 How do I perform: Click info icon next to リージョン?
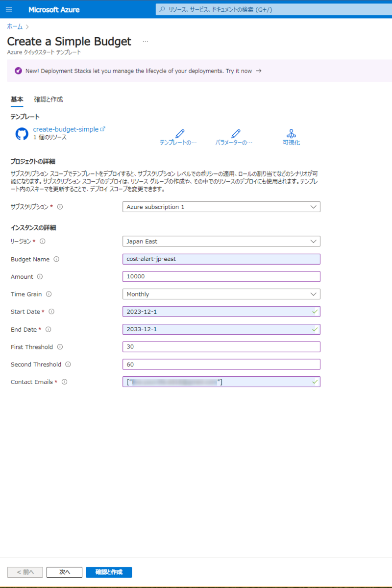[x=42, y=241]
